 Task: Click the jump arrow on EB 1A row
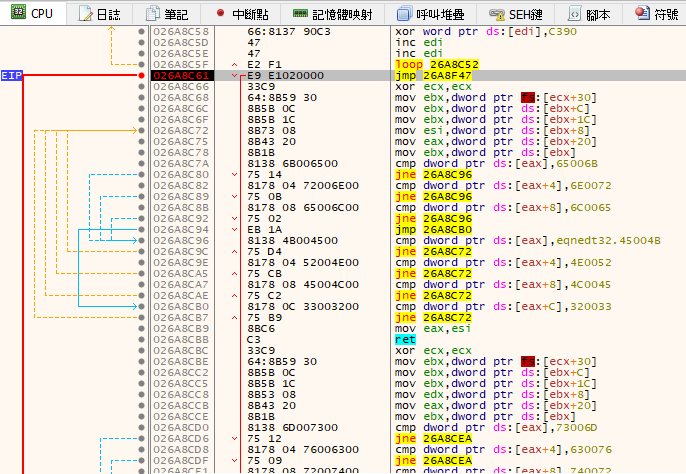(x=234, y=229)
